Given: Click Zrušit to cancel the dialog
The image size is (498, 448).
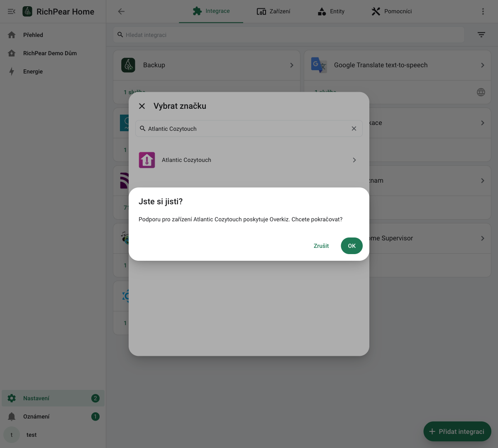Looking at the screenshot, I should tap(321, 246).
